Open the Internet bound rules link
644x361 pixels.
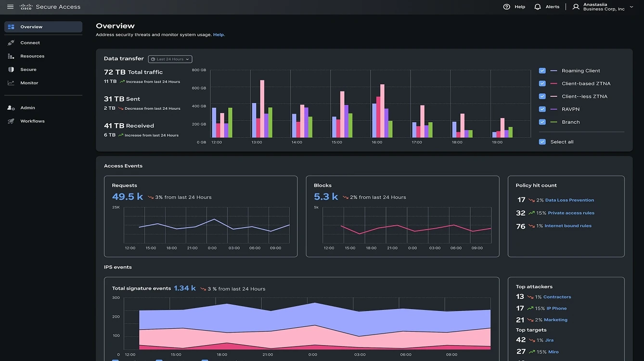[x=568, y=226]
